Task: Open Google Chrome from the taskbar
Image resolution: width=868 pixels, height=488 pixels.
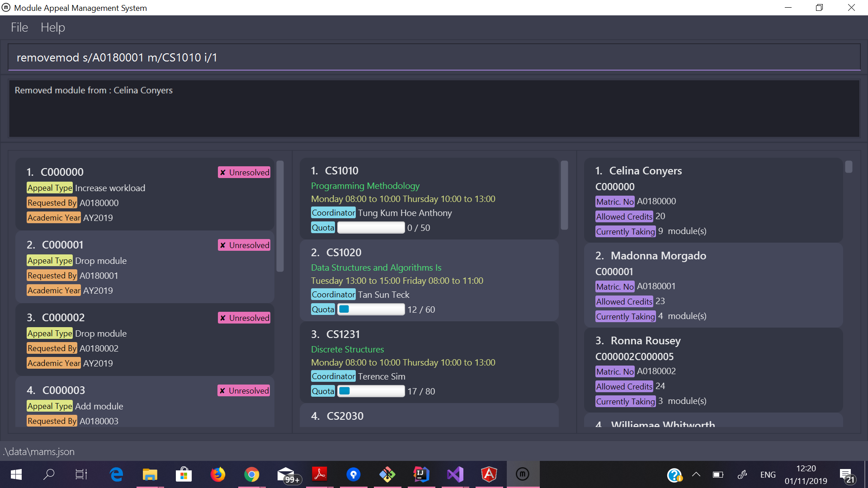Action: [251, 474]
